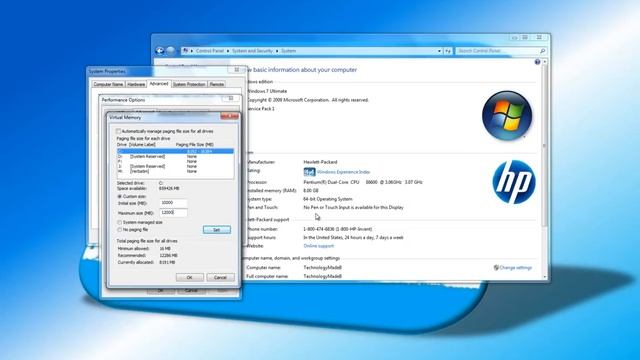Switch to the Hardware tab
Image resolution: width=640 pixels, height=360 pixels.
136,84
